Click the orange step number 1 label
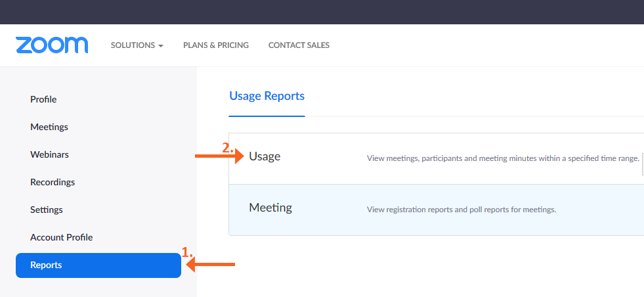 coord(186,252)
